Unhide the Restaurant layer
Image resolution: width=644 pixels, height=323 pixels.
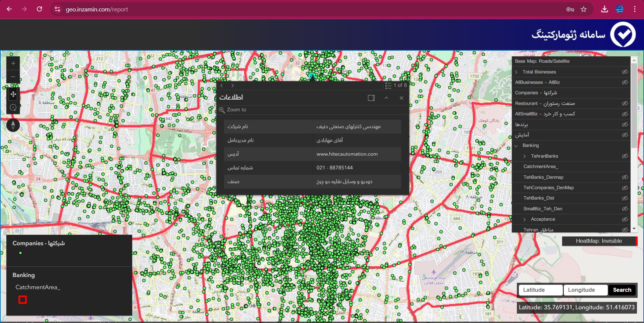pos(625,103)
